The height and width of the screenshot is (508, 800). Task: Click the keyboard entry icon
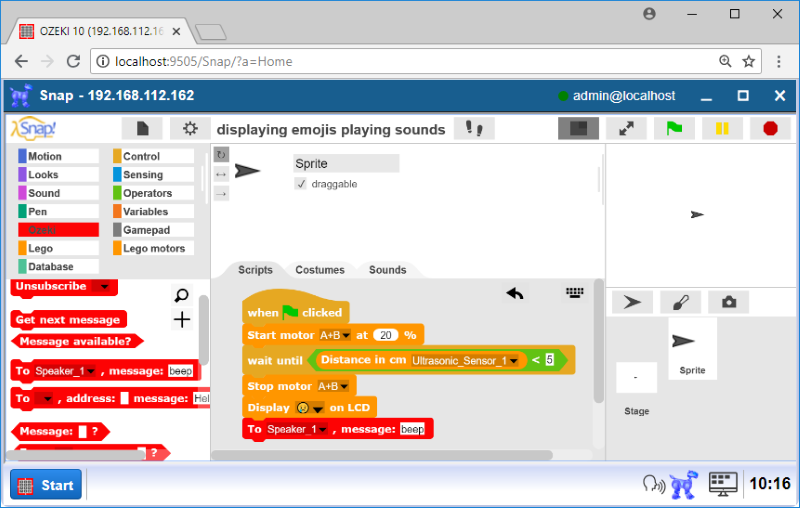[574, 292]
